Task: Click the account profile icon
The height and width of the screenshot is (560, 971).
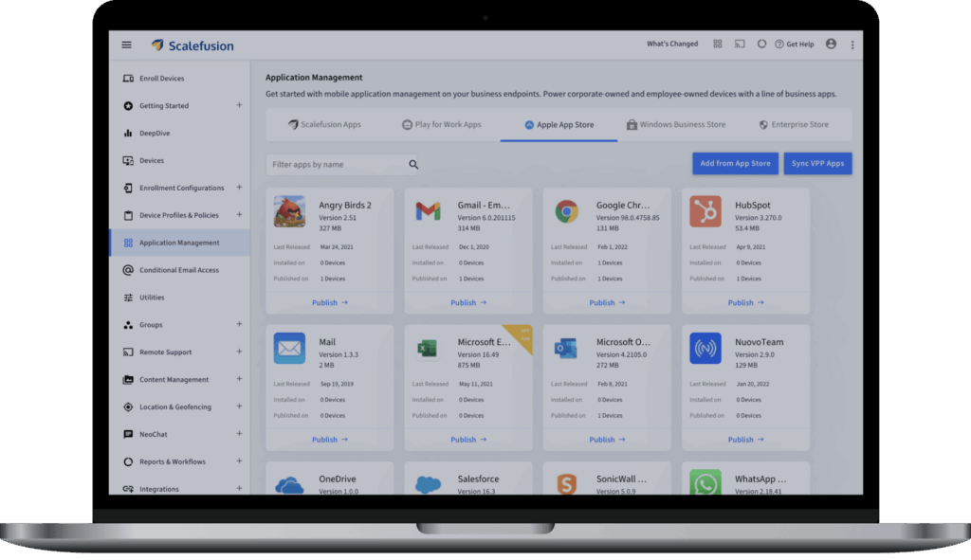Action: pyautogui.click(x=832, y=45)
